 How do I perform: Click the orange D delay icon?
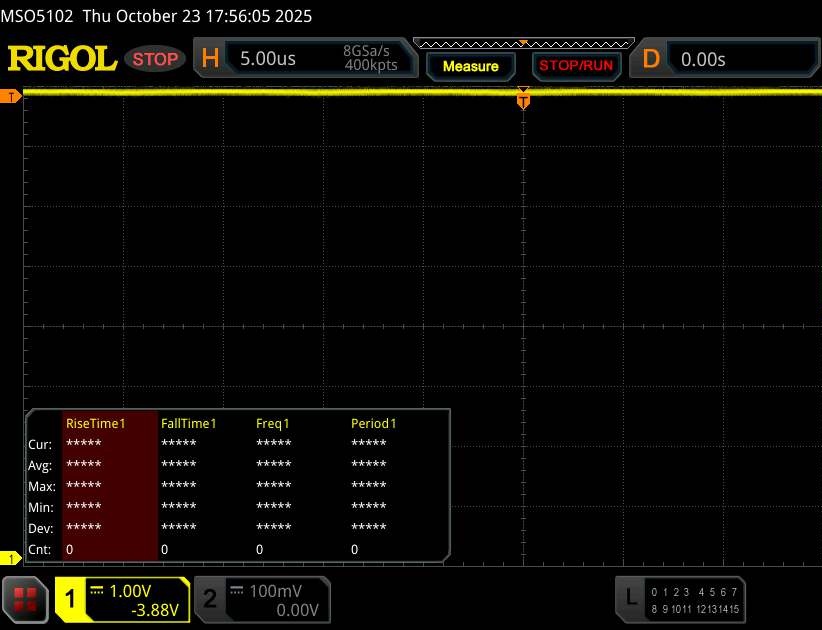(651, 59)
